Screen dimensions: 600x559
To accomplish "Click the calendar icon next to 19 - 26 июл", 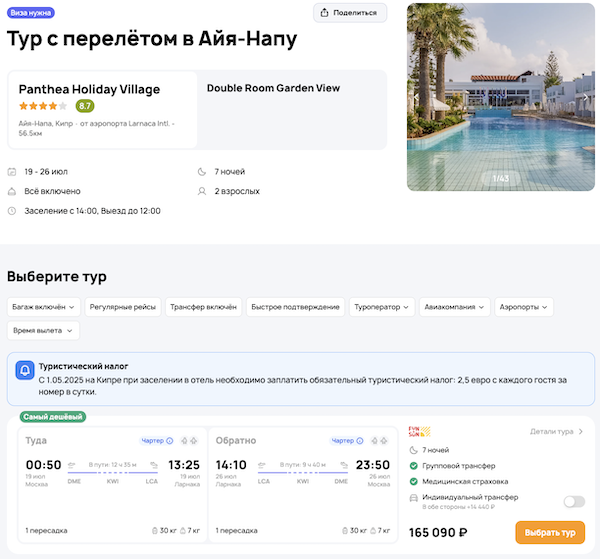I will pos(12,171).
